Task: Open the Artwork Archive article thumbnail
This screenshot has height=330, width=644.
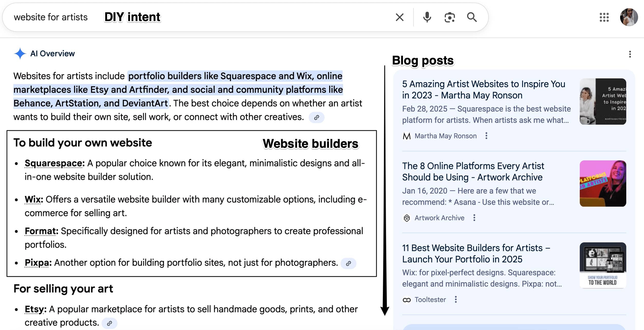Action: pyautogui.click(x=603, y=184)
